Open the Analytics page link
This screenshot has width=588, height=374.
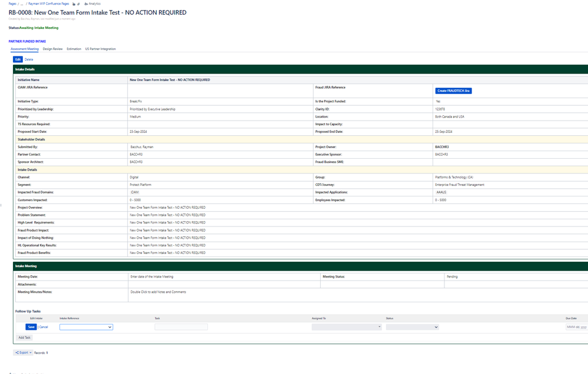pyautogui.click(x=92, y=4)
